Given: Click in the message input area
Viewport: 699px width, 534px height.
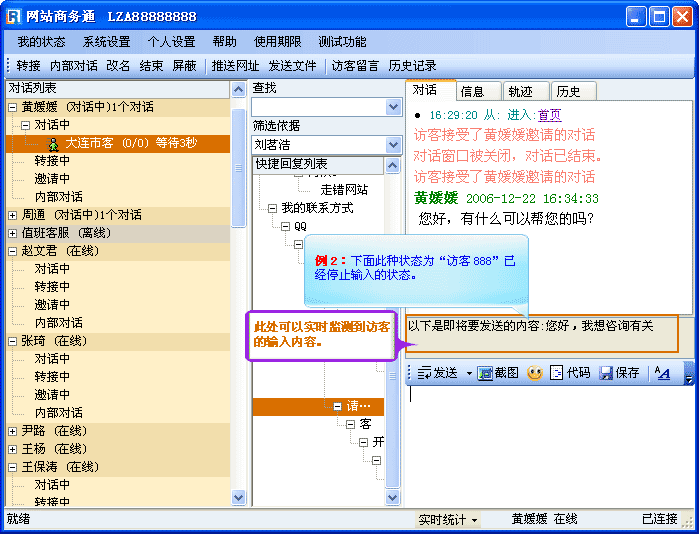Looking at the screenshot, I should pyautogui.click(x=545, y=440).
